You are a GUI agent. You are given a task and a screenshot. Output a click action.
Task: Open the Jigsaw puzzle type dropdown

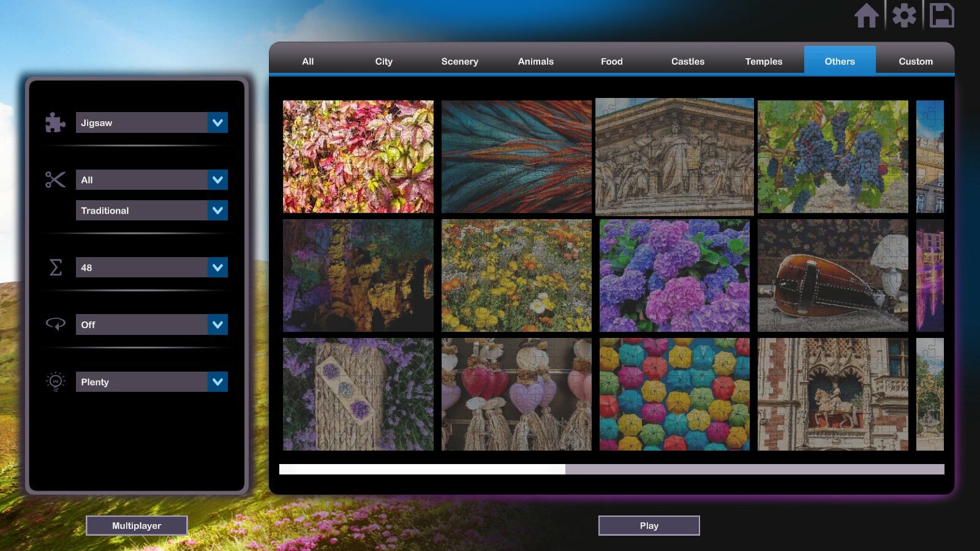(x=151, y=122)
